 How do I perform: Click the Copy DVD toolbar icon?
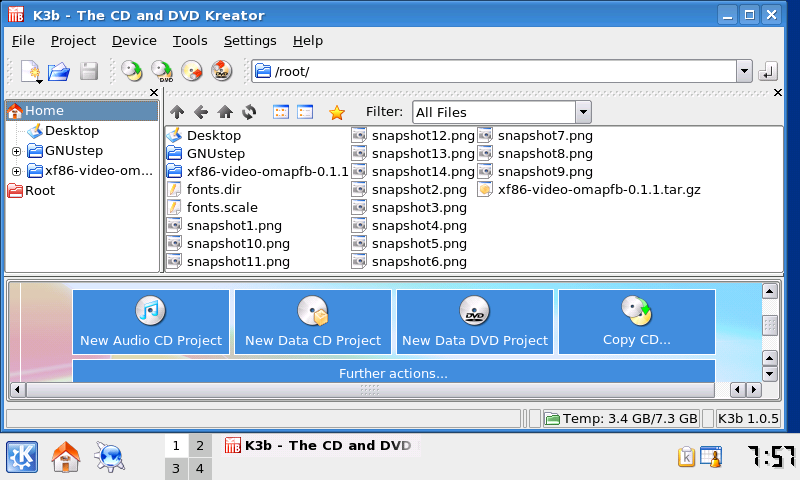[161, 71]
